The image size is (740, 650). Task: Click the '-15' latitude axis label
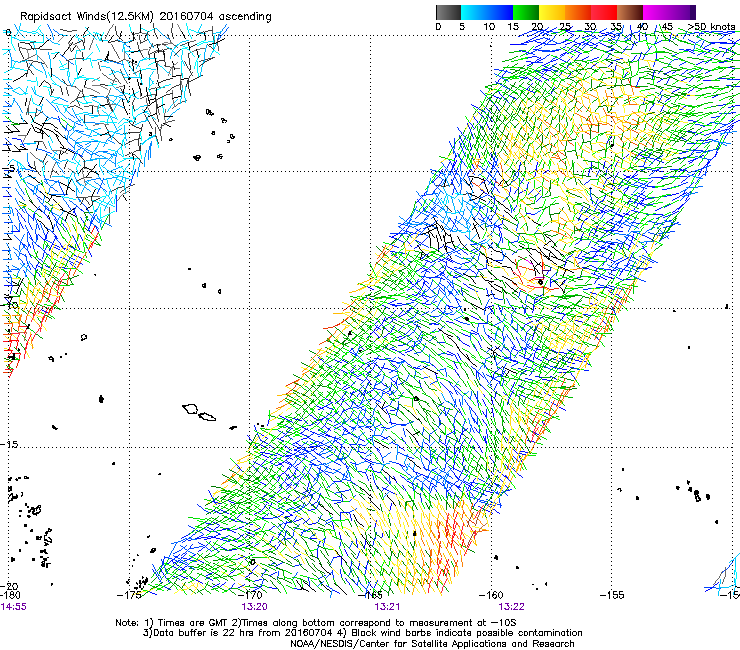(x=9, y=445)
